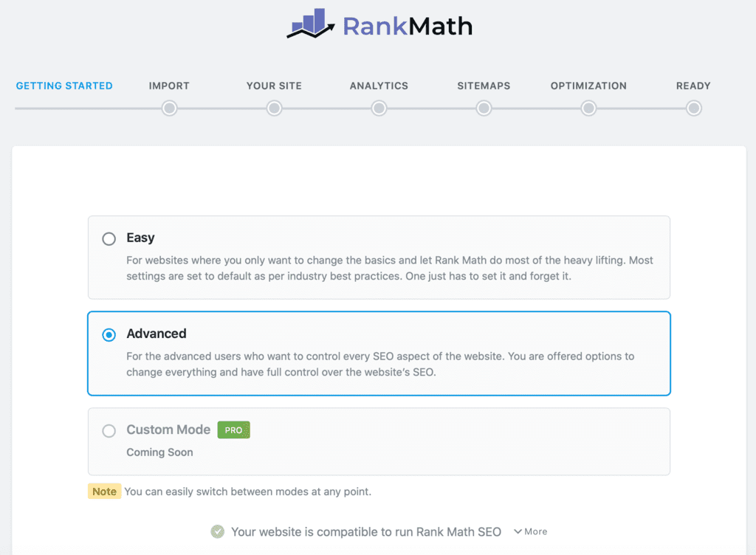Viewport: 756px width, 555px height.
Task: Switch to the Sitemaps tab
Action: tap(484, 86)
